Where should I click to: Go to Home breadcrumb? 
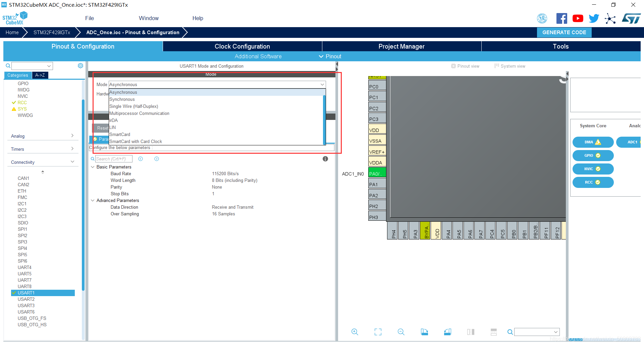pos(12,32)
